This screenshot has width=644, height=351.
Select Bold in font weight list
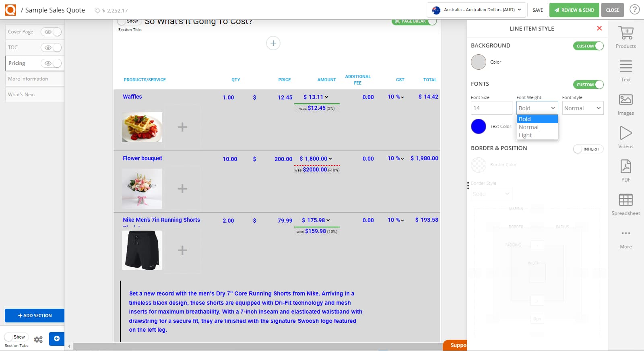[x=537, y=119]
